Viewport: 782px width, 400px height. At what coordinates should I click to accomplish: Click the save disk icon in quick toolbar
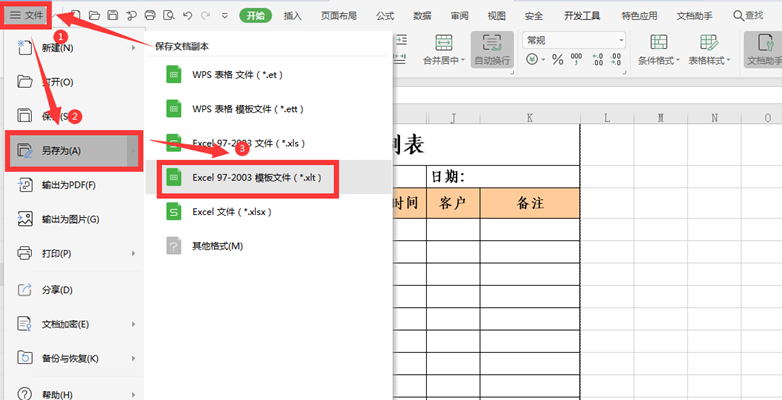click(113, 15)
